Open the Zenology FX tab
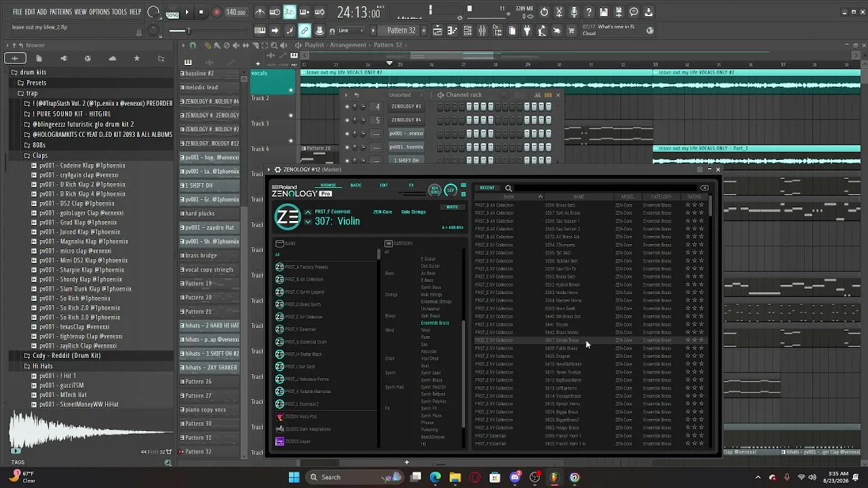 tap(411, 186)
